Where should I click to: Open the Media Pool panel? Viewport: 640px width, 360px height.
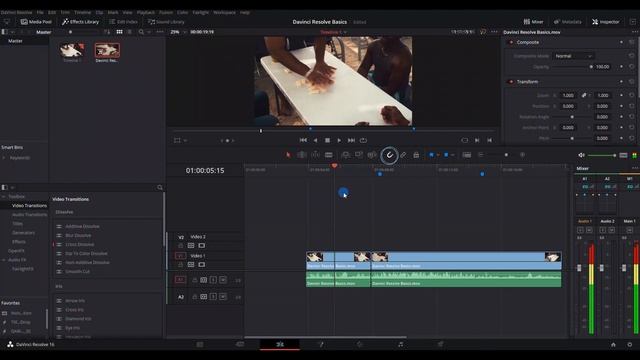(x=36, y=22)
